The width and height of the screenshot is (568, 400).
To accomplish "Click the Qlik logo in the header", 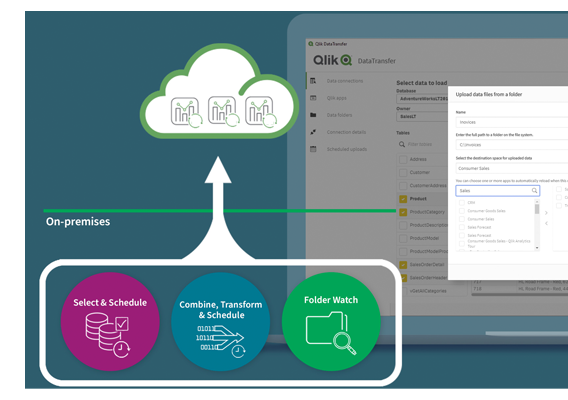I will (332, 60).
